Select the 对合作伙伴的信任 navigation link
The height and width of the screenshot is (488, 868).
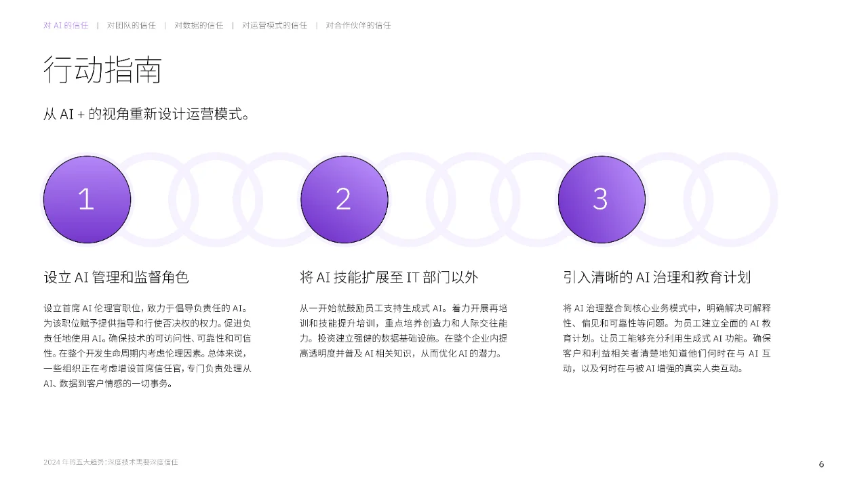tap(358, 25)
